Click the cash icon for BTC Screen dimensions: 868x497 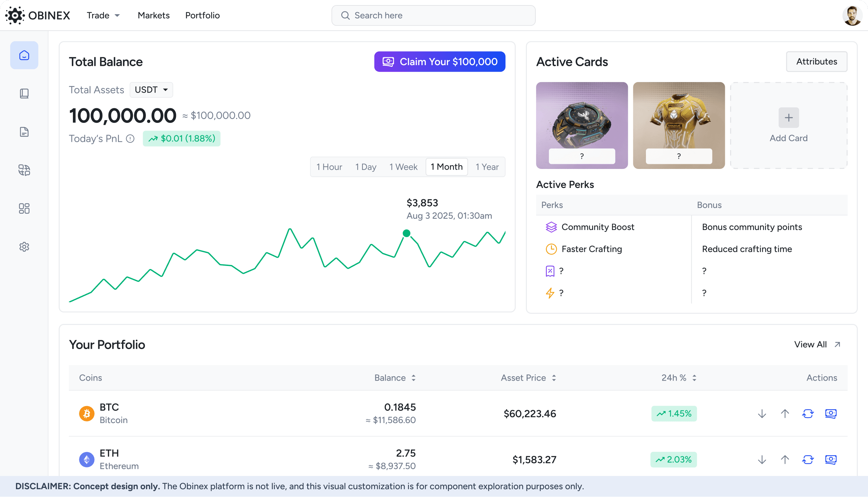coord(830,414)
